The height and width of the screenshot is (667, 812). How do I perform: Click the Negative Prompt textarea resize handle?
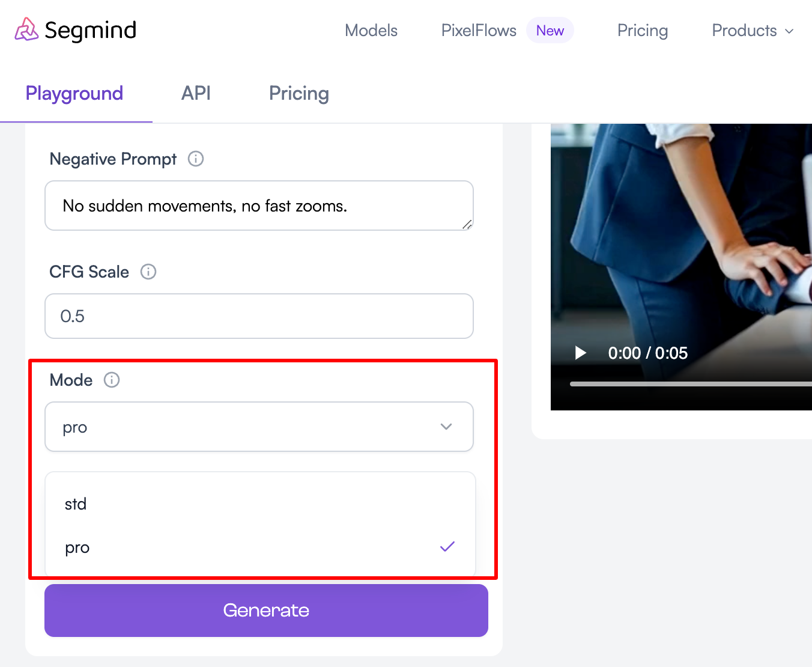tap(467, 224)
